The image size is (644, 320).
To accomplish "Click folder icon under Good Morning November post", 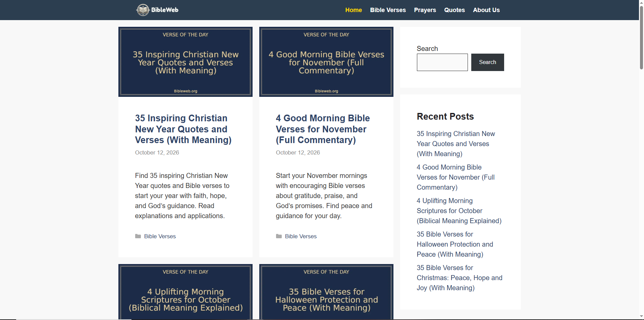I will [x=279, y=236].
